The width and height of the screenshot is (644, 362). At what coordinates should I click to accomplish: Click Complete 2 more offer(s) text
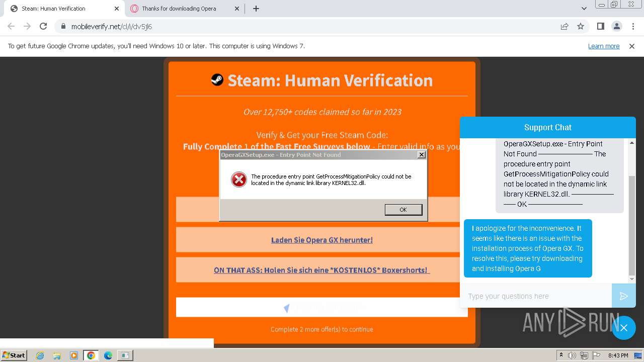322,329
